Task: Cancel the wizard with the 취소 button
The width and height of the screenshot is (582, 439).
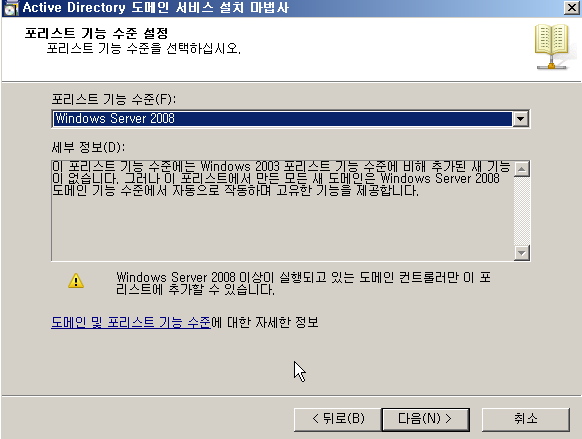Action: pos(526,419)
